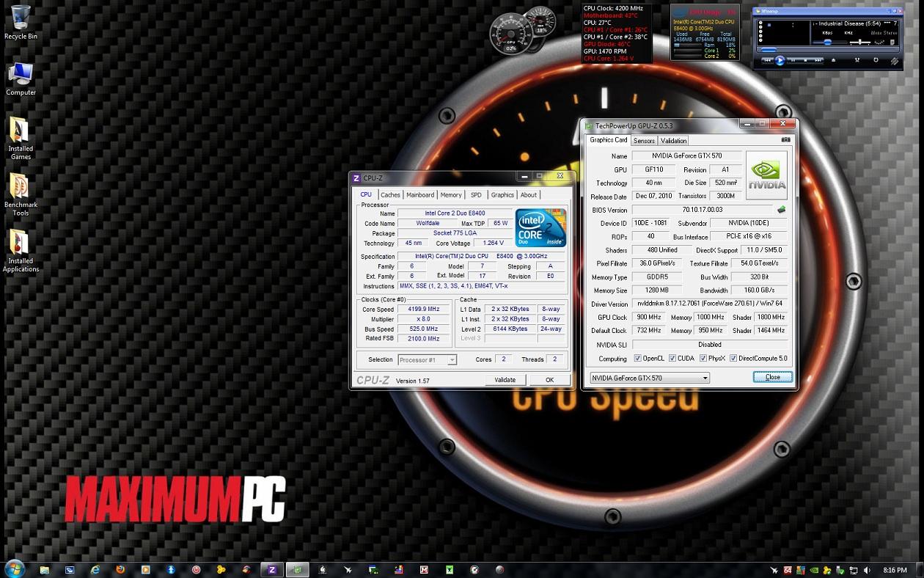
Task: Toggle OpenCL checkbox in GPU-Z
Action: click(637, 358)
